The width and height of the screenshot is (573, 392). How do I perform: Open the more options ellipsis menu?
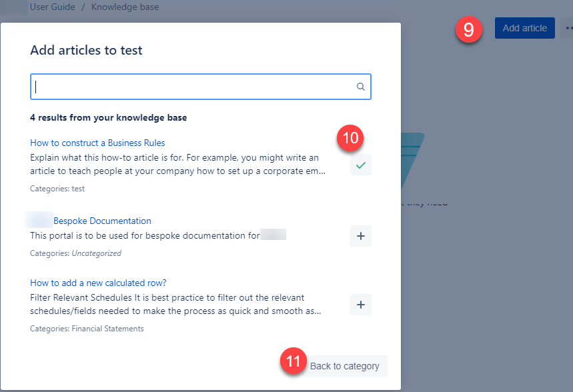click(568, 28)
